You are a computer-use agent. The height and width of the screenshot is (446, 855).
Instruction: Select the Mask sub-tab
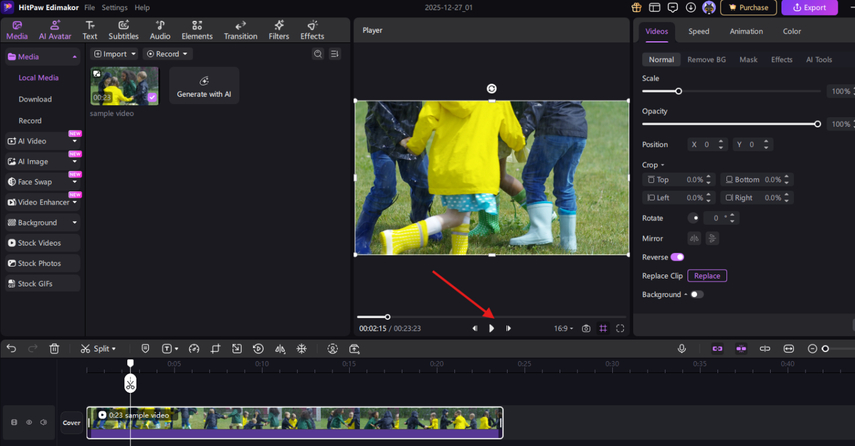748,59
